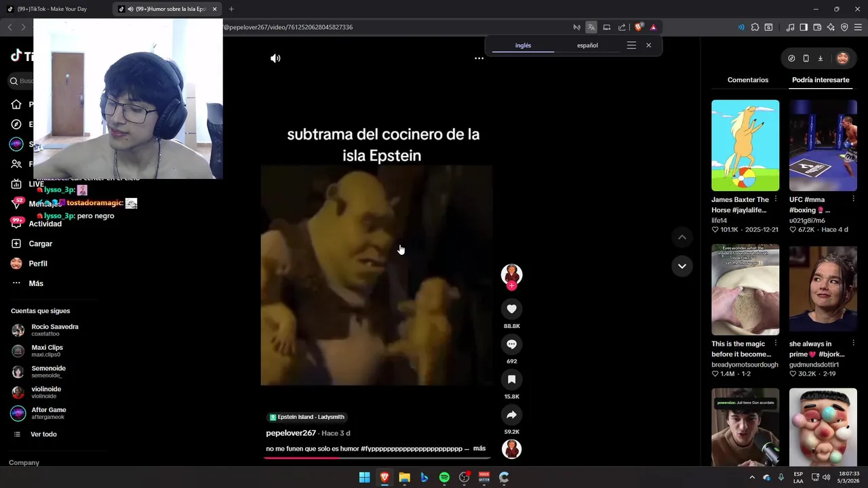
Task: Open Brave Rewards triangle icon
Action: (x=653, y=27)
